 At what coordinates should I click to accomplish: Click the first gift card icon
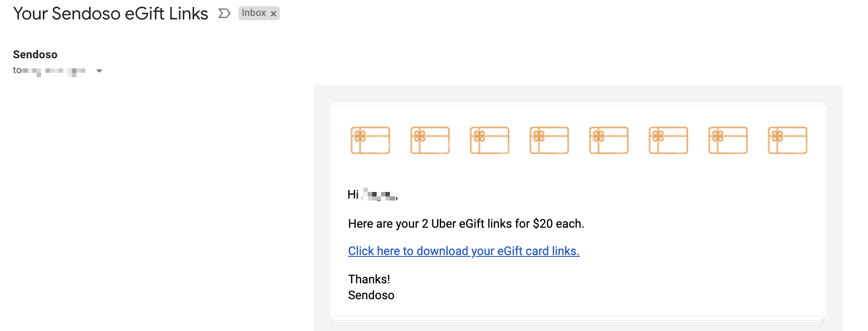[x=370, y=140]
